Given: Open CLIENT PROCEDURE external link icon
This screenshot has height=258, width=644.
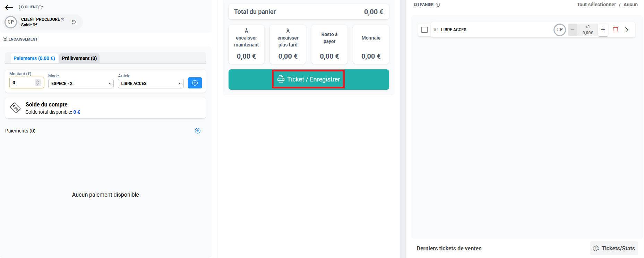Looking at the screenshot, I should [63, 19].
